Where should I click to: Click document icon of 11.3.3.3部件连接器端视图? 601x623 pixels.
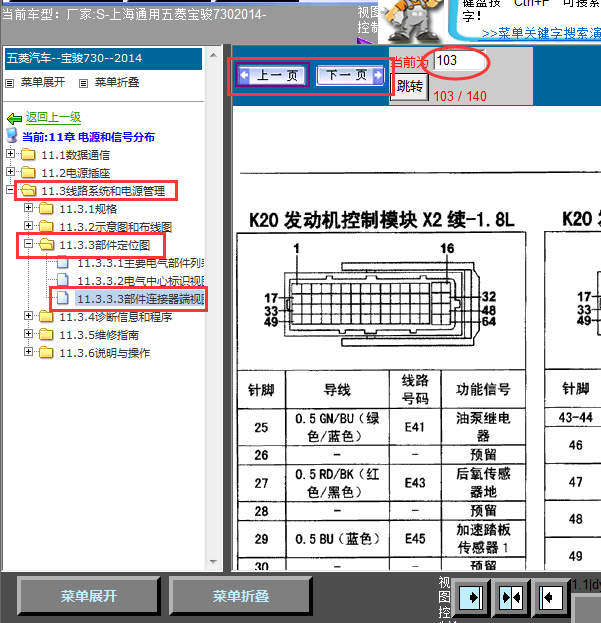tap(63, 298)
